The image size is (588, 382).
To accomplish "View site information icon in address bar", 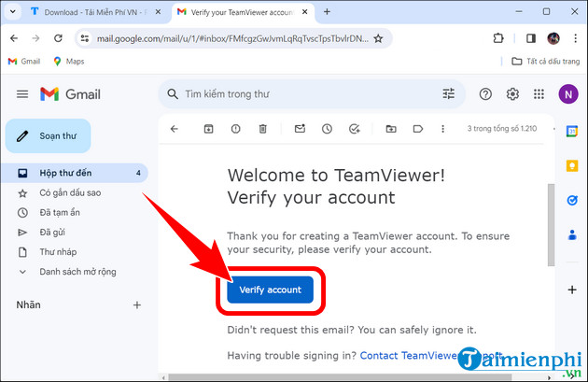I will (85, 38).
